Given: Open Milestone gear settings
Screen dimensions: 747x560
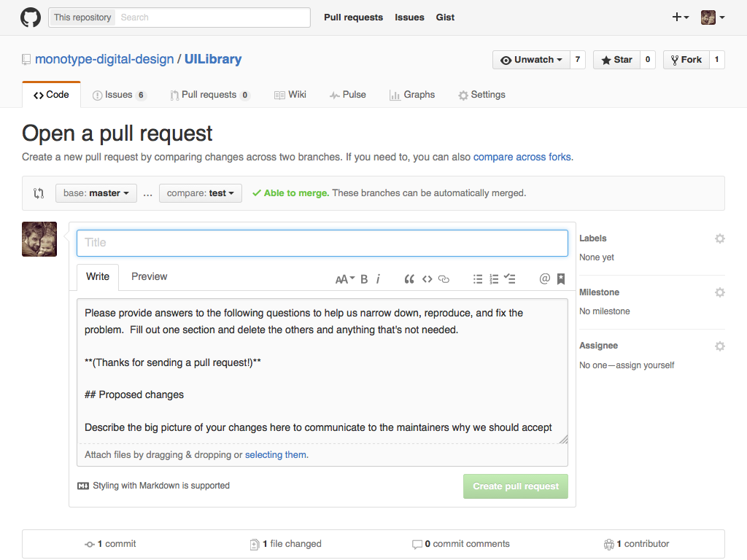Looking at the screenshot, I should click(x=720, y=292).
